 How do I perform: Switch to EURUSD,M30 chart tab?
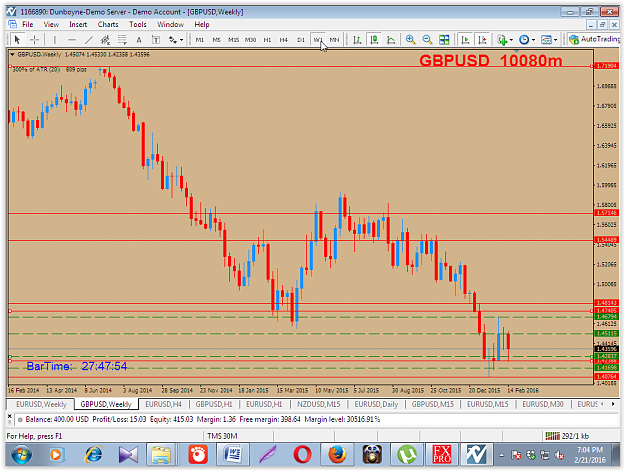point(543,404)
